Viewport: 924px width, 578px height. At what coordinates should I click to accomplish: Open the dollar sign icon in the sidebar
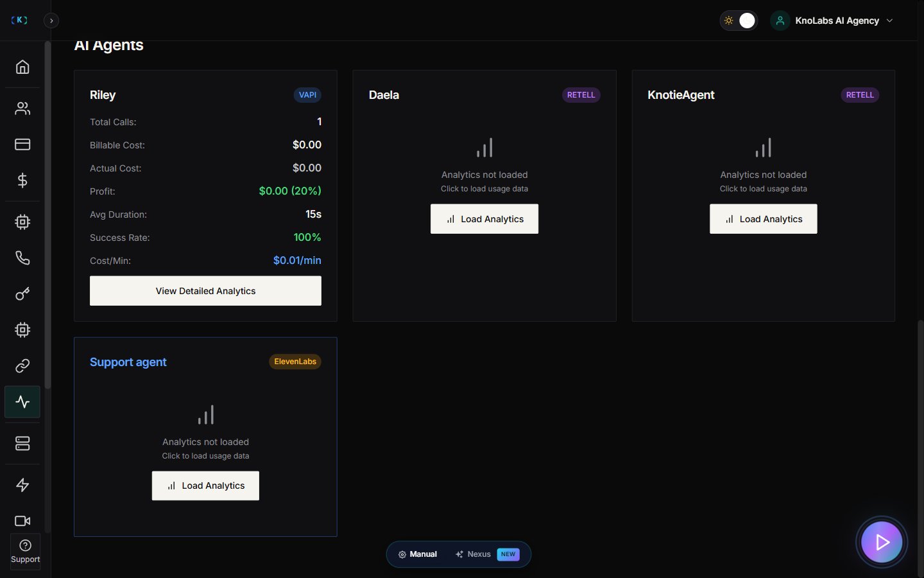22,180
